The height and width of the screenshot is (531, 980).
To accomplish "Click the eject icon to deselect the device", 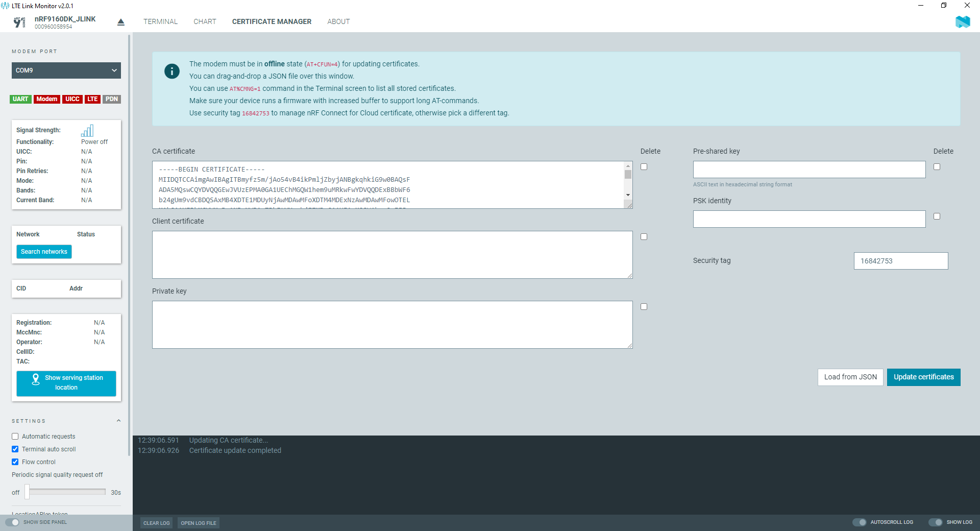I will pyautogui.click(x=120, y=21).
